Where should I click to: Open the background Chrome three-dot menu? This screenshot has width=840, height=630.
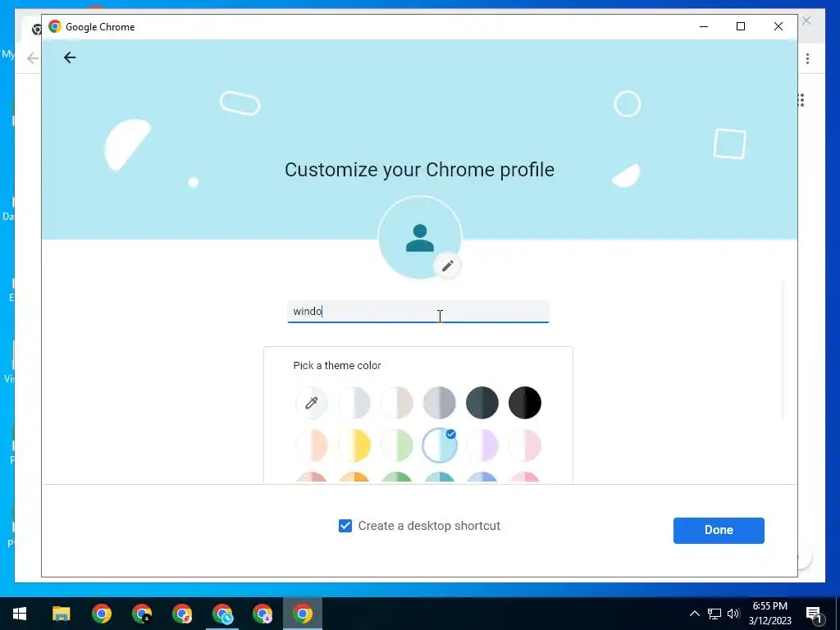point(807,58)
